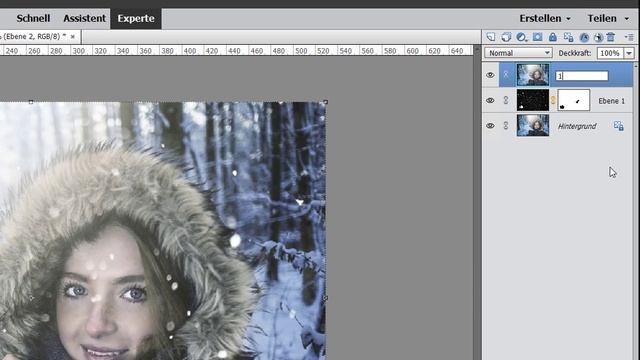Delete layer with the trash icon

pyautogui.click(x=611, y=37)
